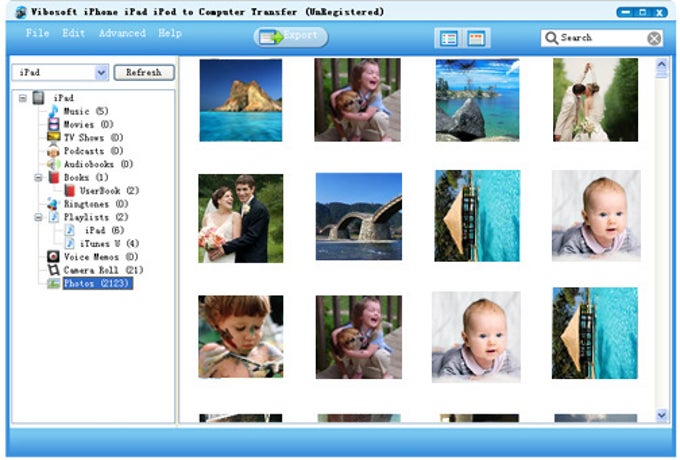The width and height of the screenshot is (680, 460).
Task: Collapse the Books tree node
Action: pos(38,177)
